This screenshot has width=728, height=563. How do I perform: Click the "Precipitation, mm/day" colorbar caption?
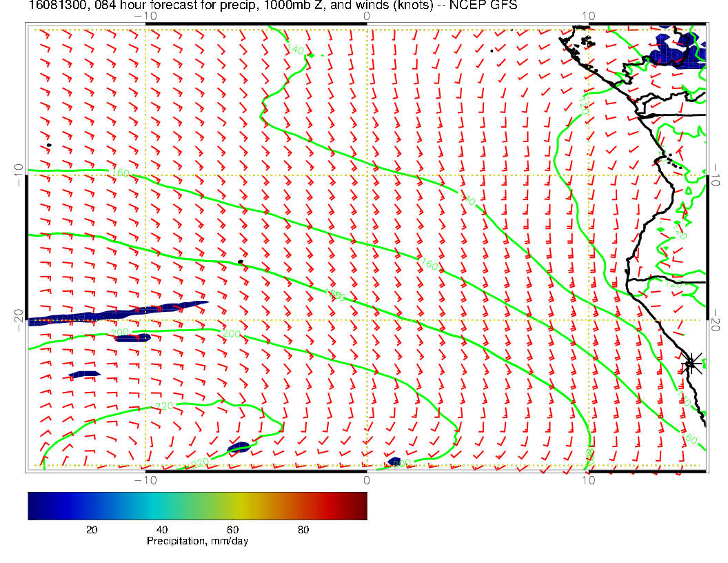[x=197, y=541]
